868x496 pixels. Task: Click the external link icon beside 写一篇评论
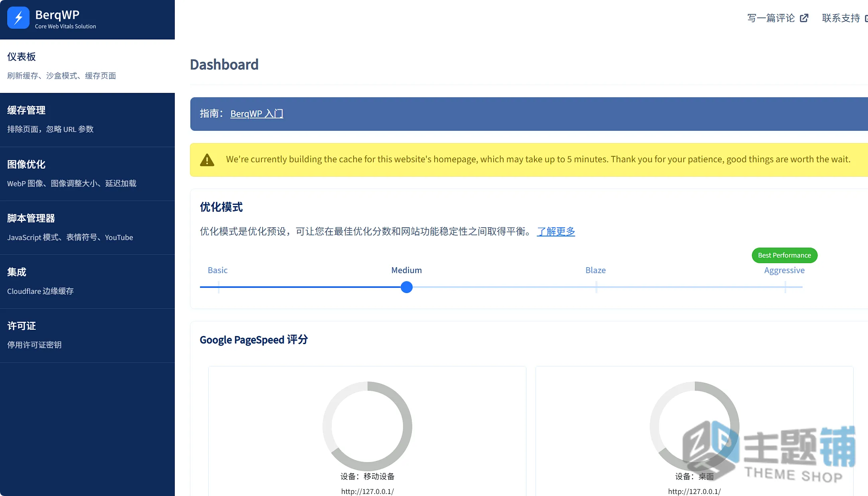point(804,18)
